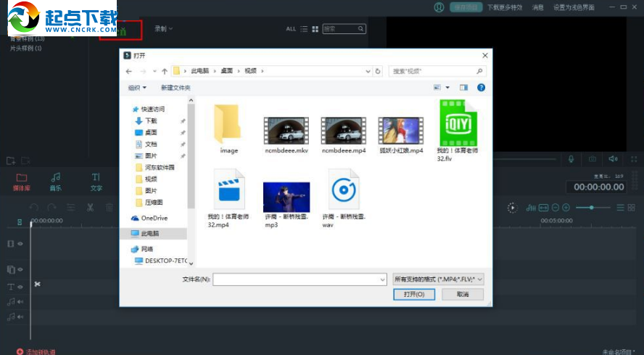
Task: Toggle visibility eye on the text track
Action: point(20,287)
